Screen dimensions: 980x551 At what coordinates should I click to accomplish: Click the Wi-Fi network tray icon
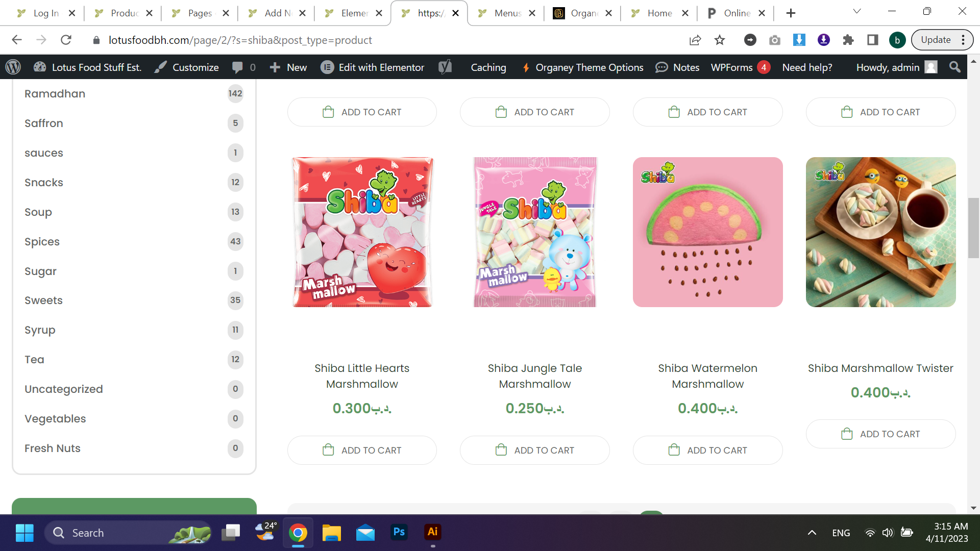[870, 533]
